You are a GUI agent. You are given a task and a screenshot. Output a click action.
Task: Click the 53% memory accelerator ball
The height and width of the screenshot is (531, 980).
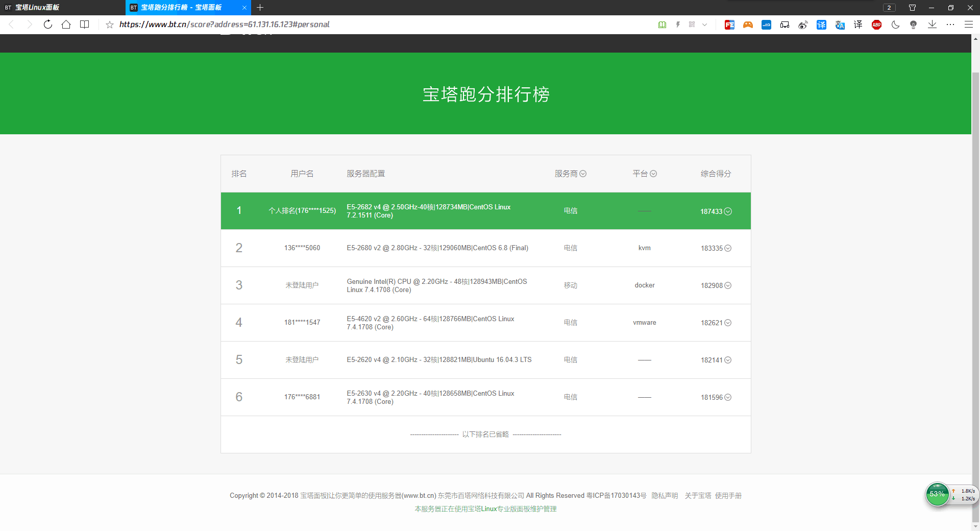pyautogui.click(x=937, y=494)
